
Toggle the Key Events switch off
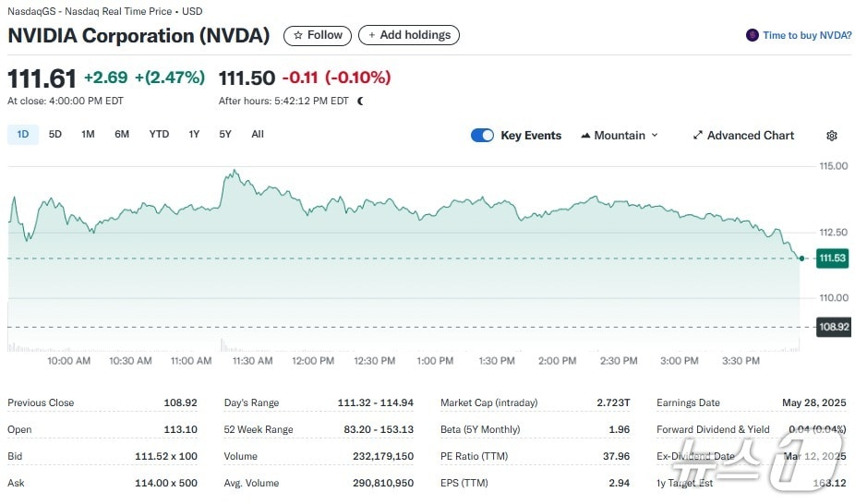(483, 136)
